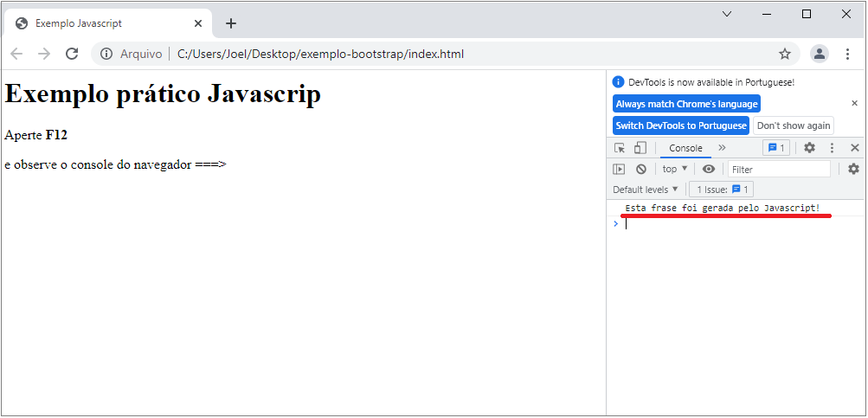Click Always match Chrome's language button
The height and width of the screenshot is (418, 868).
(x=686, y=104)
